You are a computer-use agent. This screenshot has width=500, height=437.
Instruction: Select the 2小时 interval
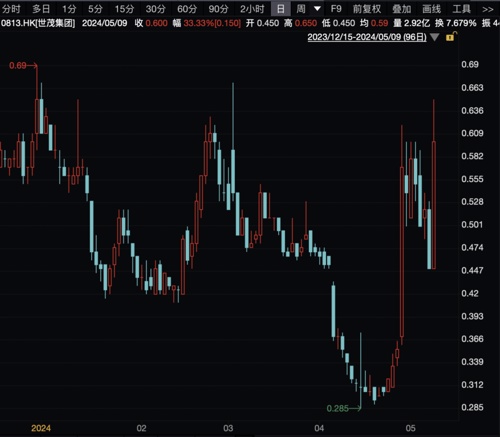pyautogui.click(x=252, y=9)
